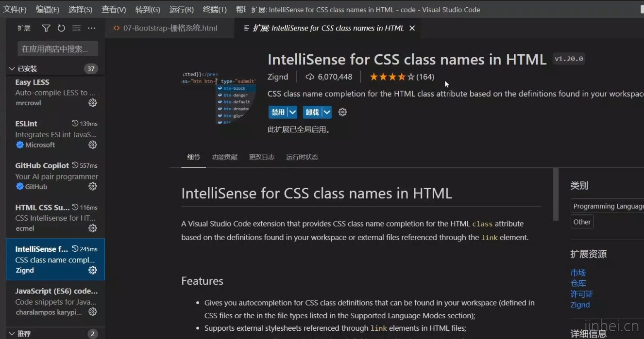Click the Programming Languages category tag

(608, 206)
